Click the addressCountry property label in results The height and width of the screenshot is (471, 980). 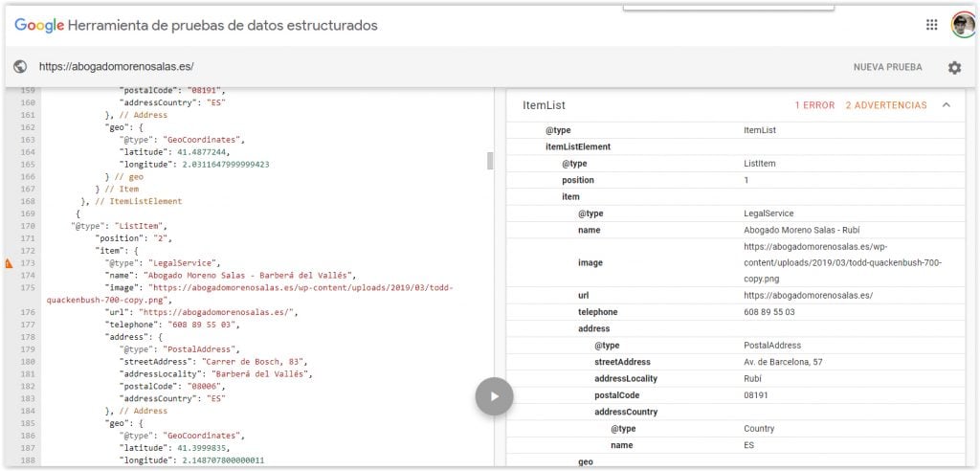(x=626, y=413)
